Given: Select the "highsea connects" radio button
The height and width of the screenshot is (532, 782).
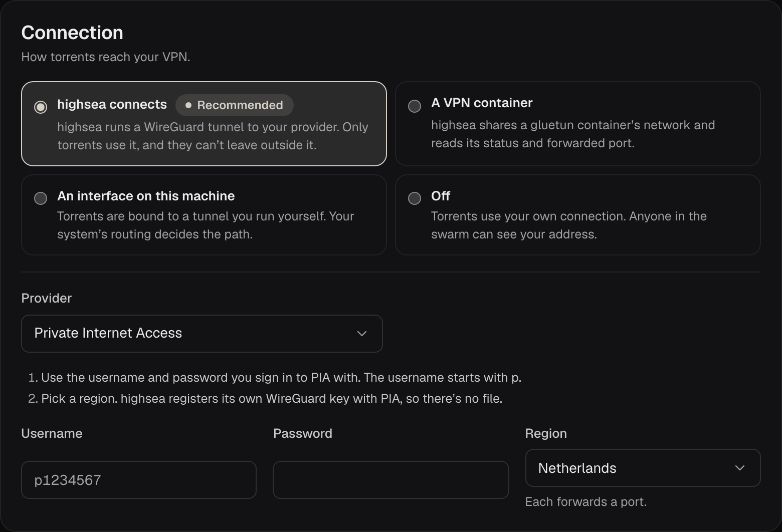Looking at the screenshot, I should pyautogui.click(x=41, y=107).
